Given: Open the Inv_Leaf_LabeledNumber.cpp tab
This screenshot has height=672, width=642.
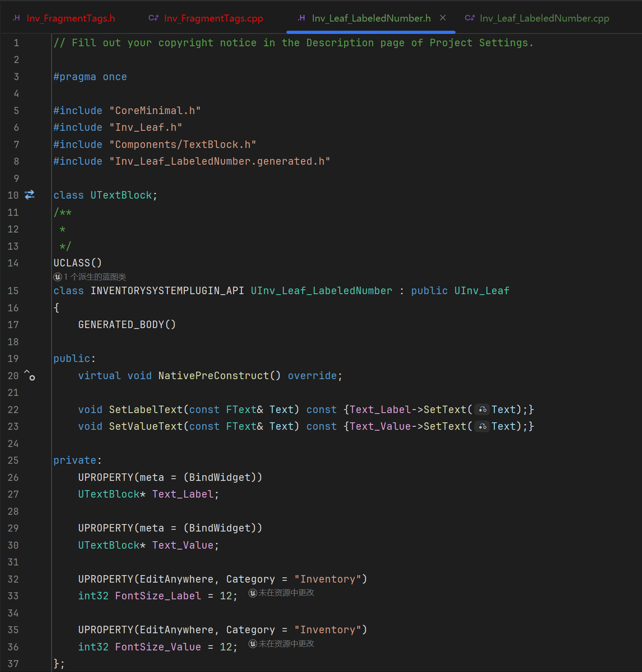Looking at the screenshot, I should (544, 18).
